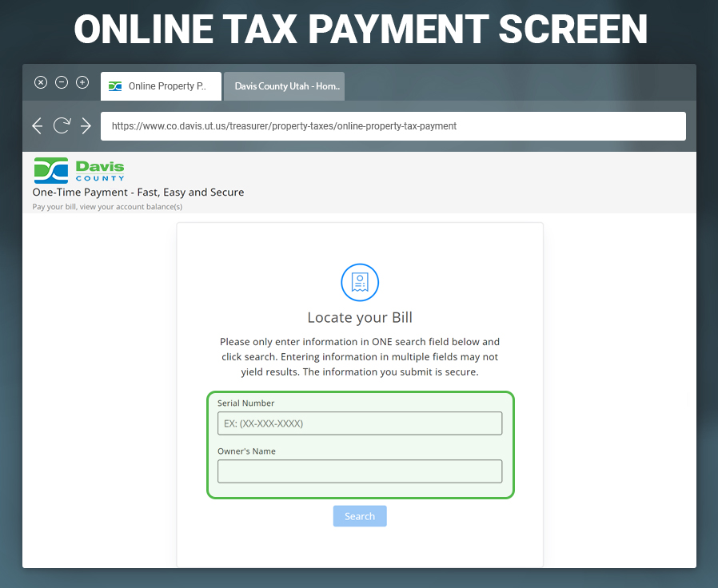Click the Davis County logo
Viewport: 718px width, 588px height.
(x=79, y=170)
